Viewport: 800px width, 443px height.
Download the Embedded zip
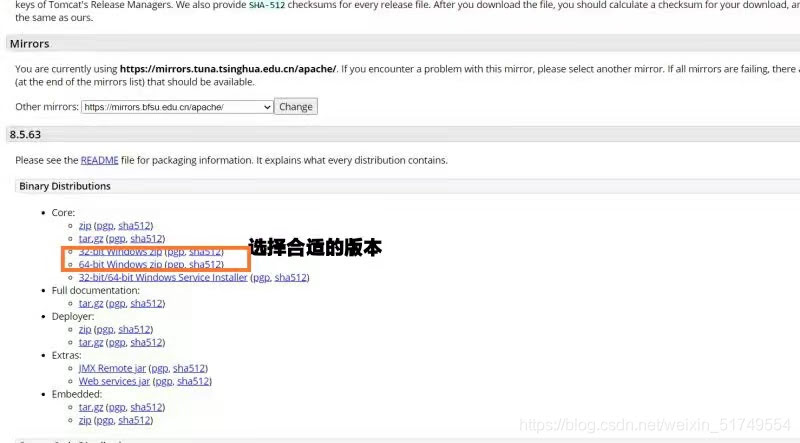tap(85, 420)
